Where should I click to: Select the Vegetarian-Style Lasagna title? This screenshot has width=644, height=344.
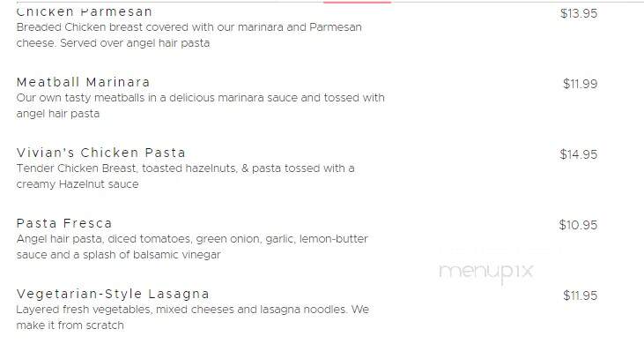tap(113, 295)
